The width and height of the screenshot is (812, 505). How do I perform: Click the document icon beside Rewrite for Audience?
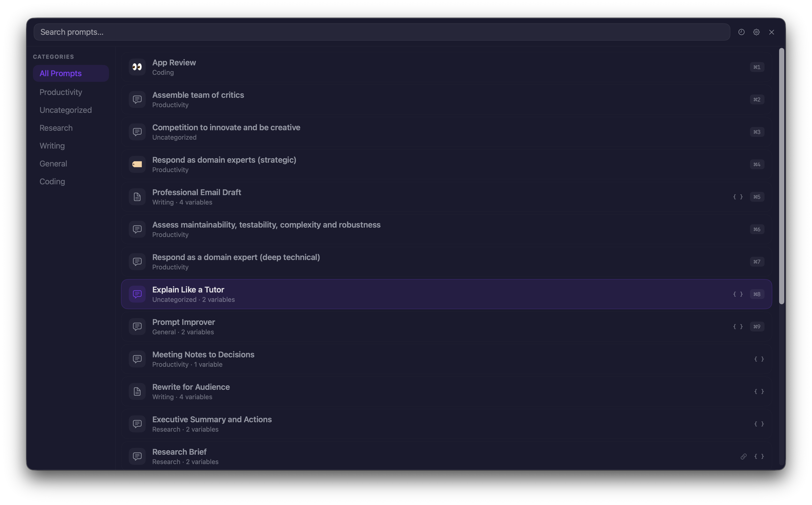click(137, 391)
